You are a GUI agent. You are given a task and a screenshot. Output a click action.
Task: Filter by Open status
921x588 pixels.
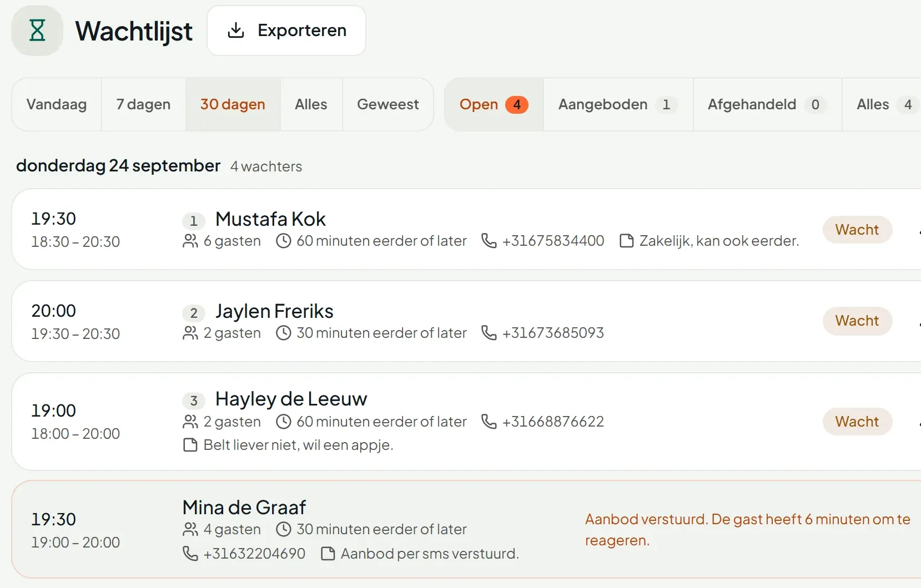pos(494,104)
